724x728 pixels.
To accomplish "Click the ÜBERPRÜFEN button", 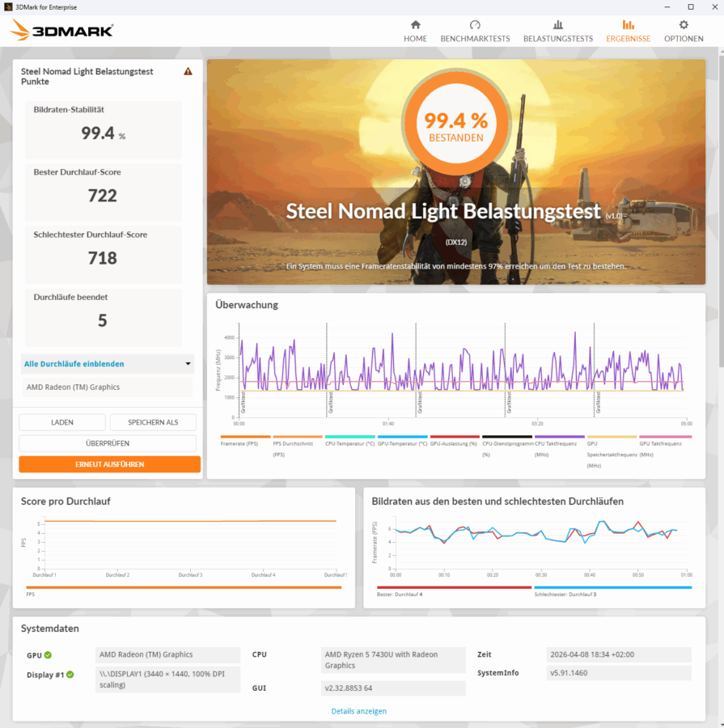I will click(x=108, y=443).
